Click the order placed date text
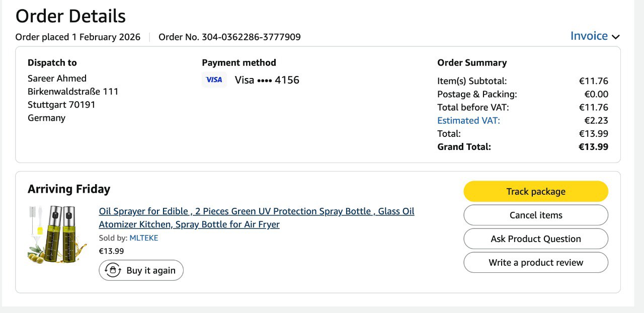This screenshot has width=644, height=313. pyautogui.click(x=78, y=37)
